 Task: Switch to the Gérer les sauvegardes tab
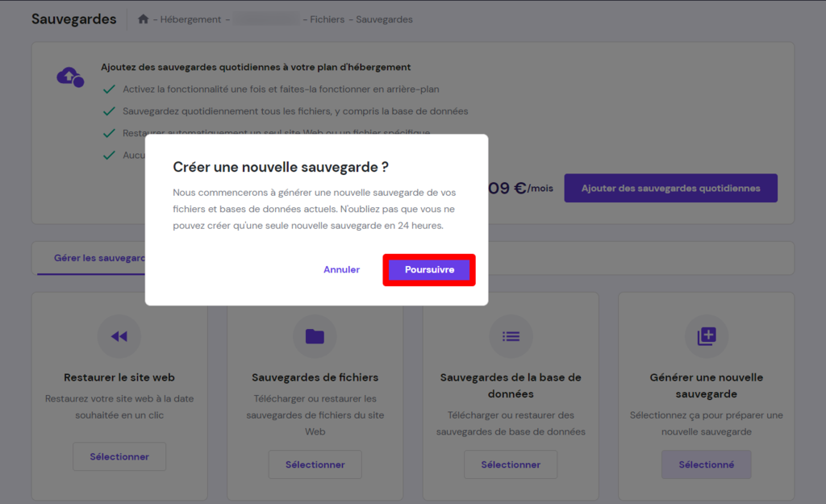[x=97, y=259]
